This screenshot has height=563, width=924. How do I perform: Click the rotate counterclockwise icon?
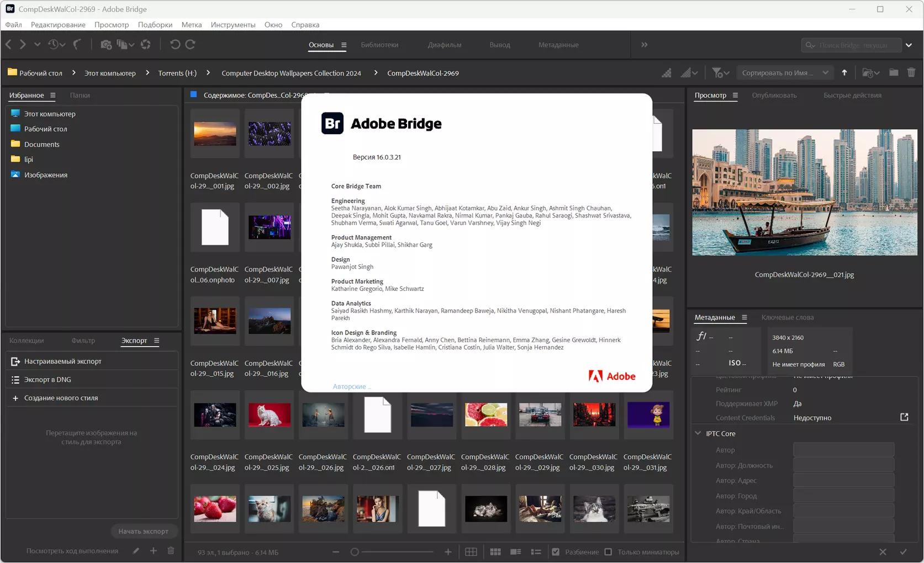pyautogui.click(x=175, y=45)
